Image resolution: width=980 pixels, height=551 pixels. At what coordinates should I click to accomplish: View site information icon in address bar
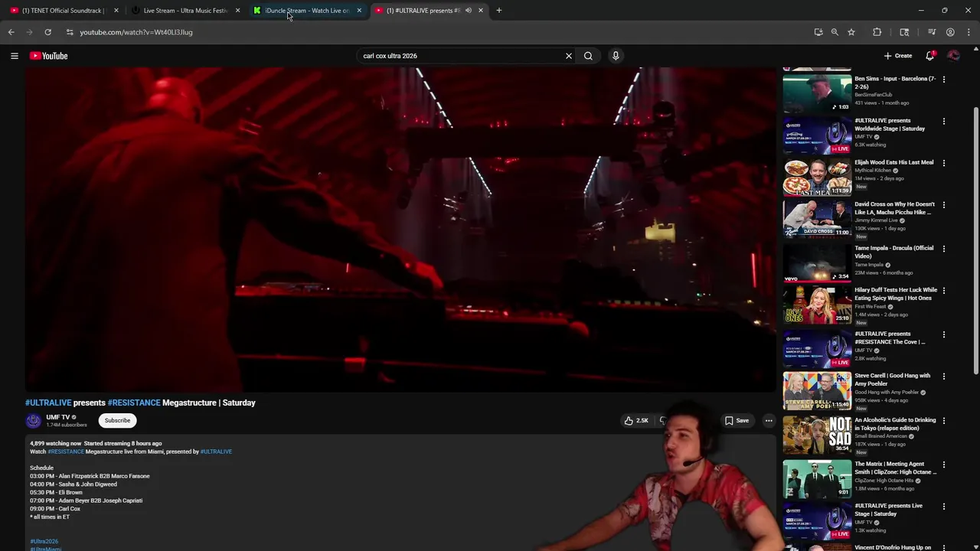[x=70, y=32]
